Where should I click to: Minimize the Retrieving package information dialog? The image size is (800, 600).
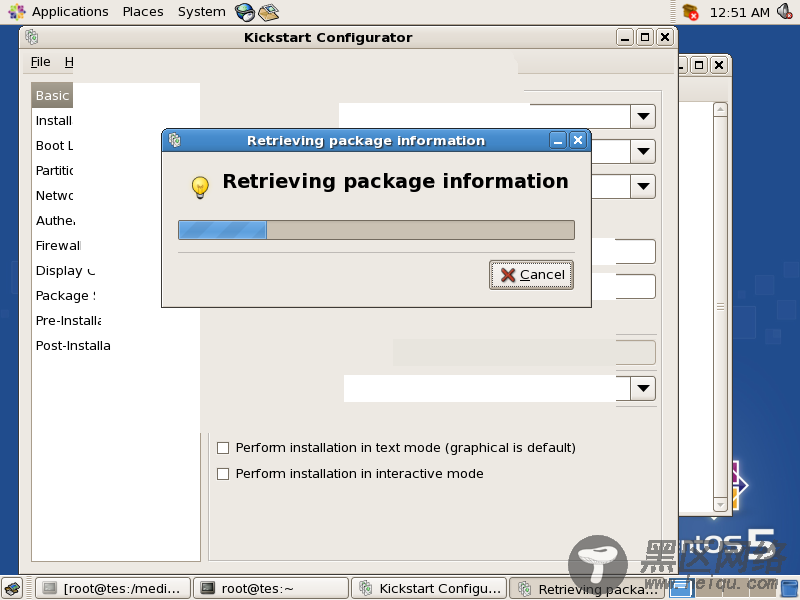[558, 140]
